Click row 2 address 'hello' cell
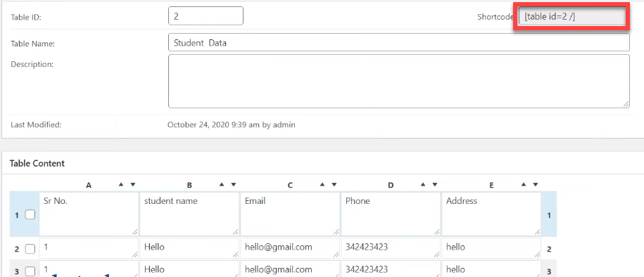Screen dimensions: 644x277 491,248
